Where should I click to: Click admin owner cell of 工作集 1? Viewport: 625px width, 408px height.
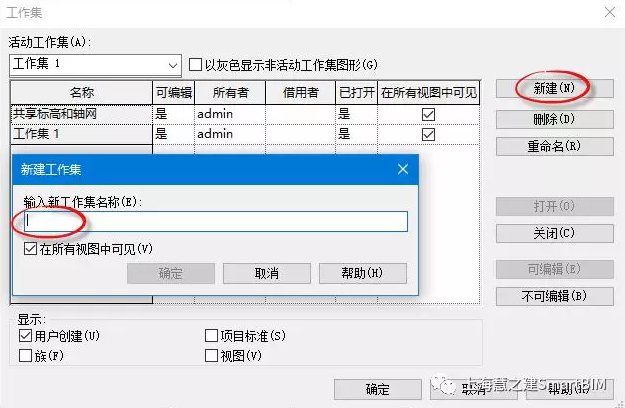(230, 134)
